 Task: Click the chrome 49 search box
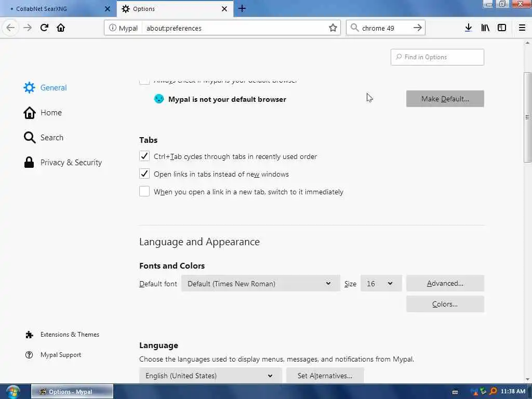point(385,28)
